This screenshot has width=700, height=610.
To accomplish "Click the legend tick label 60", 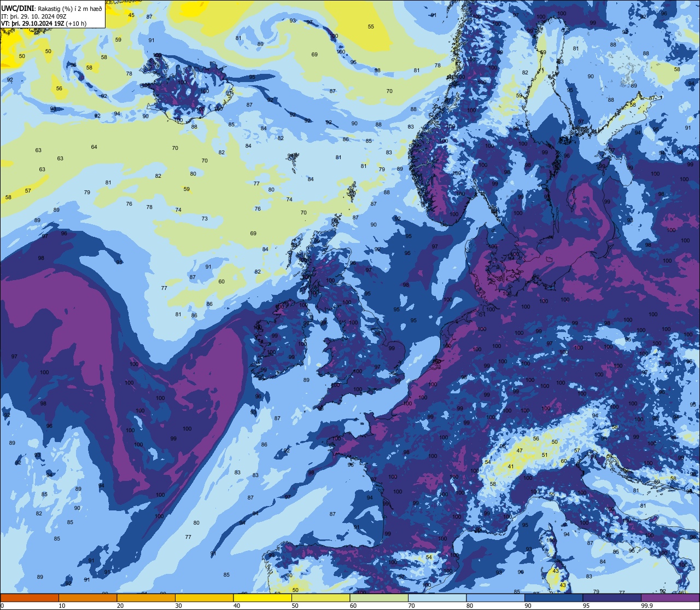I will click(353, 606).
